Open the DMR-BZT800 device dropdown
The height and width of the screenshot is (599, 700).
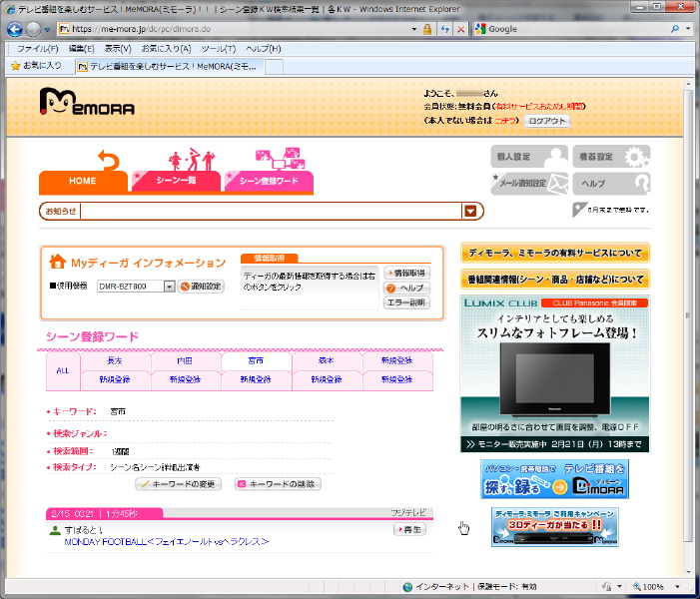coord(169,287)
